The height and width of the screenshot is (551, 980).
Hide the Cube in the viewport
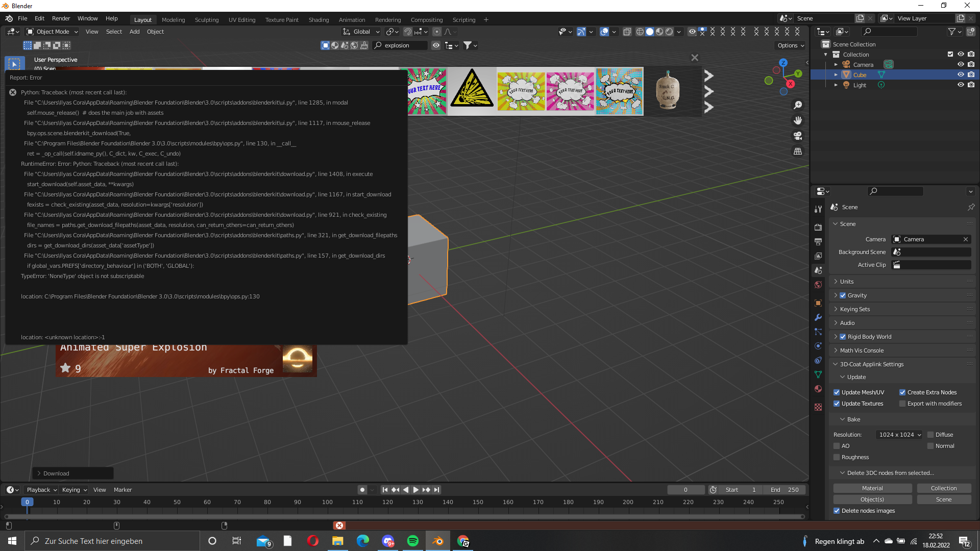point(962,74)
